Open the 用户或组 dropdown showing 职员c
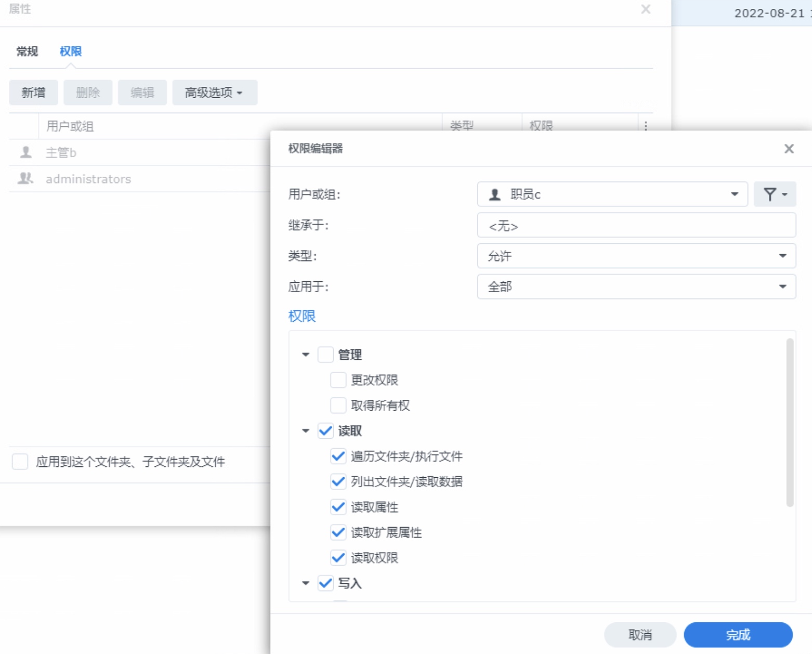 pyautogui.click(x=612, y=194)
